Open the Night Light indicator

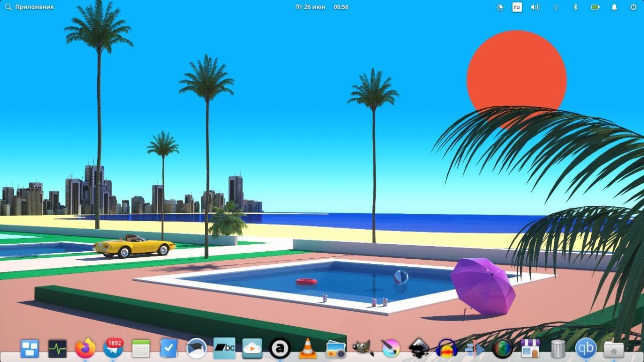[500, 7]
